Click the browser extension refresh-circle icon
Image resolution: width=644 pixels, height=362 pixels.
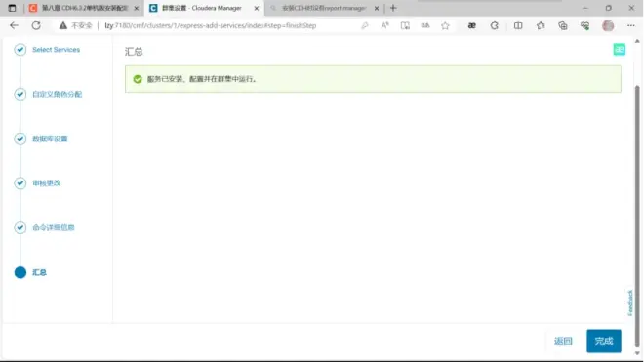pyautogui.click(x=495, y=26)
